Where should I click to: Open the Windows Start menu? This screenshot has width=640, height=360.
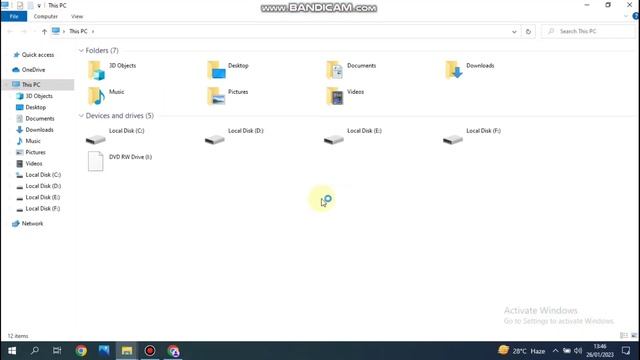point(12,351)
